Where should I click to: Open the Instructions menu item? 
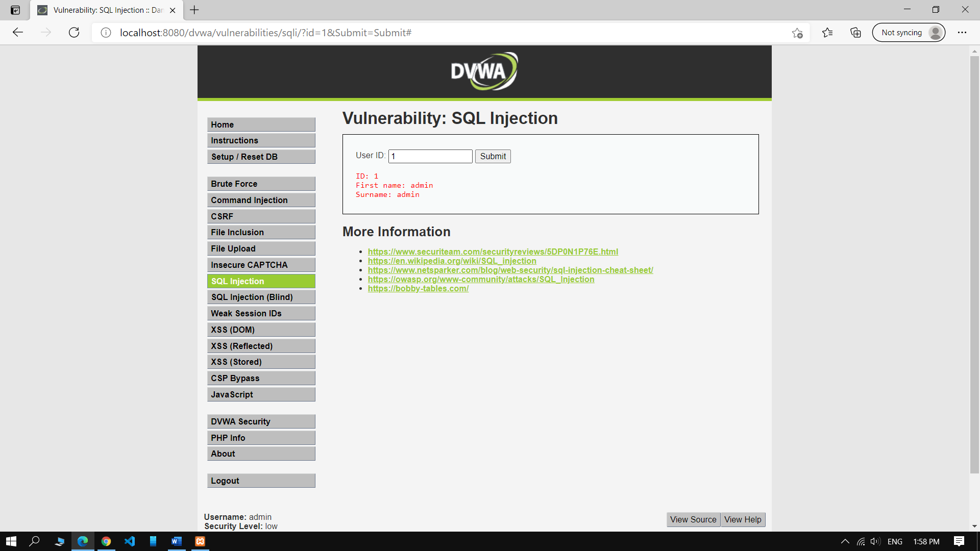(x=261, y=140)
